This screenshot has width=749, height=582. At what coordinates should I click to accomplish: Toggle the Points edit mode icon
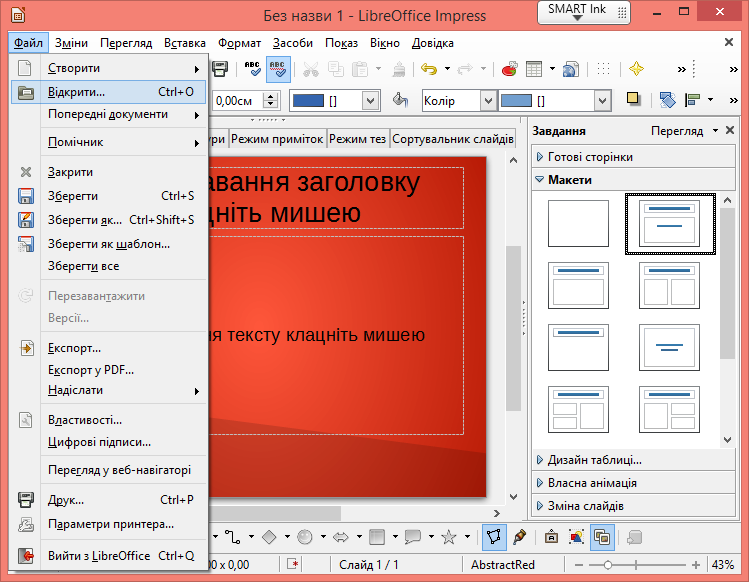click(494, 537)
